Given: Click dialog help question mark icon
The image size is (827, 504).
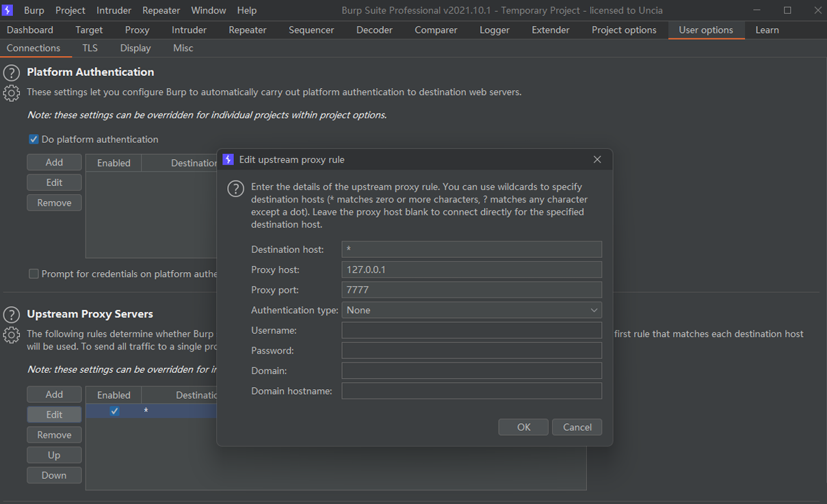Looking at the screenshot, I should (235, 189).
